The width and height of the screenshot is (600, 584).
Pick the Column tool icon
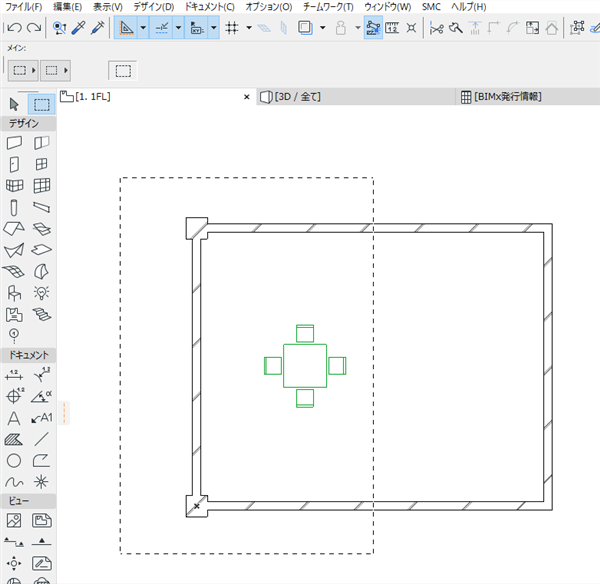pyautogui.click(x=14, y=208)
